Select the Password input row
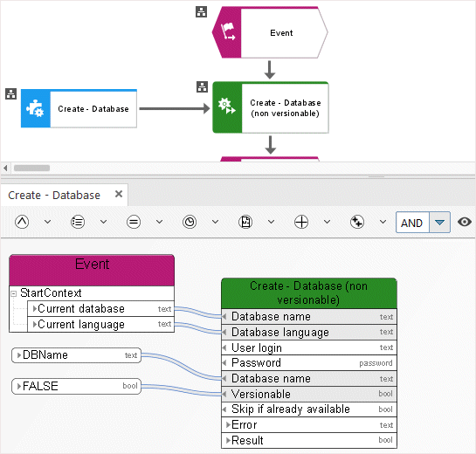Screen dimensions: 476x454 [x=309, y=363]
